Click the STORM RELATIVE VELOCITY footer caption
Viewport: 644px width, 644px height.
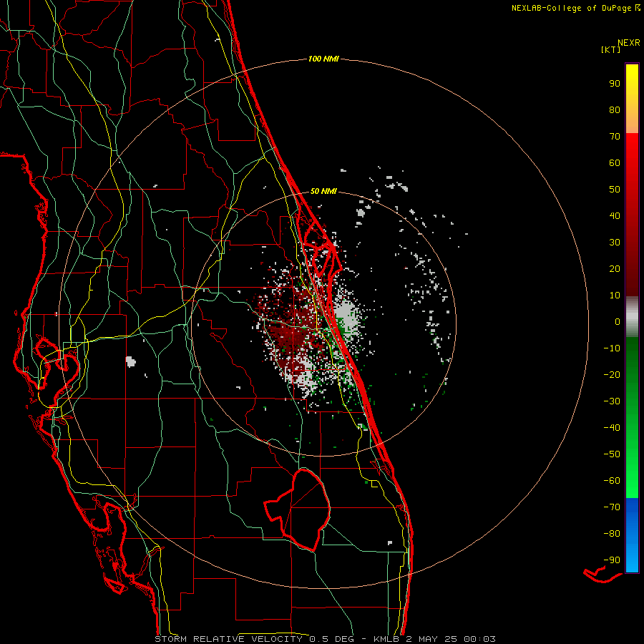click(x=326, y=639)
